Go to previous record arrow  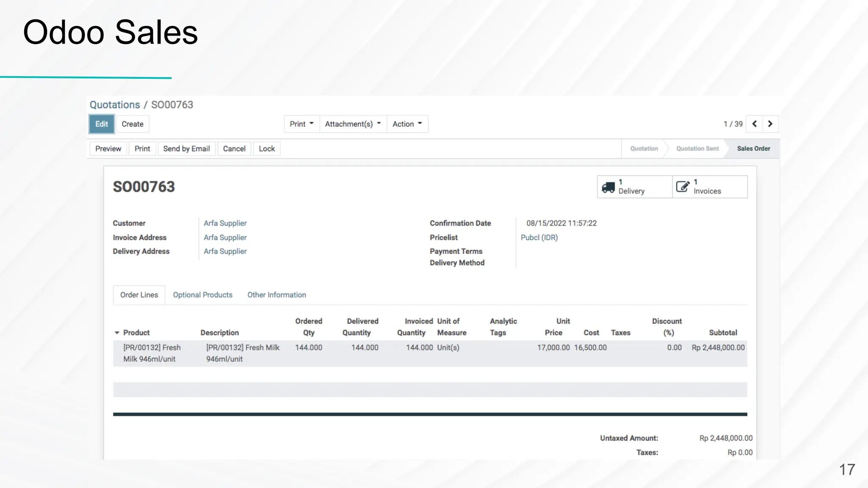754,124
